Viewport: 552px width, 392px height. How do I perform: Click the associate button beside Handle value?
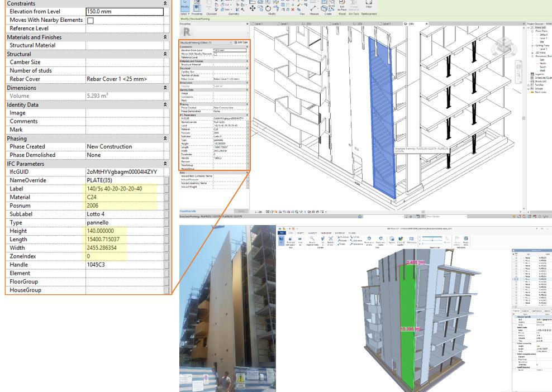[167, 265]
